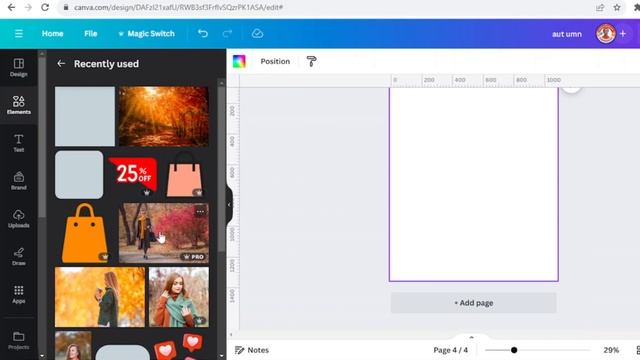The height and width of the screenshot is (360, 640).
Task: Insert the gray rounded square shape
Action: (x=79, y=175)
